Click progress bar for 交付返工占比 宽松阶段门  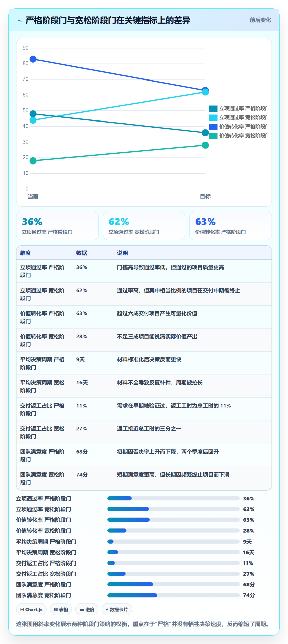(x=173, y=574)
